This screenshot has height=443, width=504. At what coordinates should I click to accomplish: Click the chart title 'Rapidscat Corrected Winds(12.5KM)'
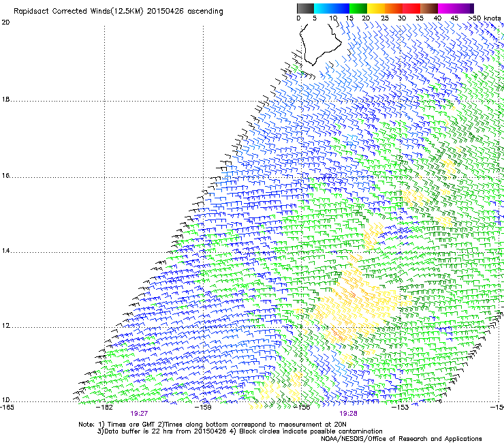(x=78, y=12)
